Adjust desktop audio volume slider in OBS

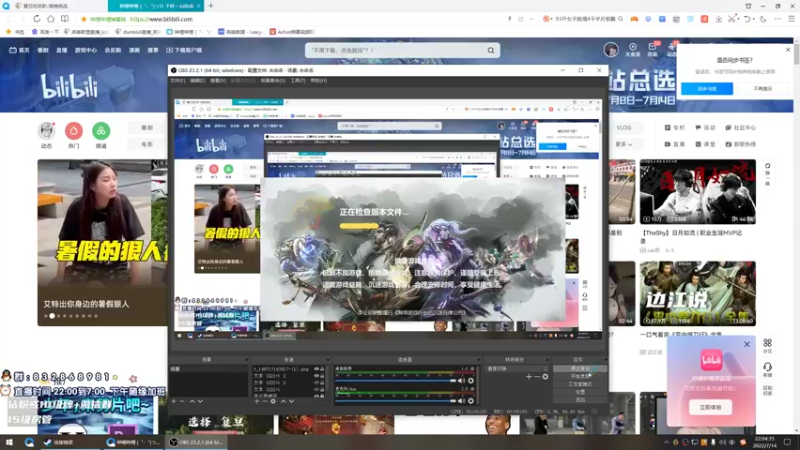(395, 381)
